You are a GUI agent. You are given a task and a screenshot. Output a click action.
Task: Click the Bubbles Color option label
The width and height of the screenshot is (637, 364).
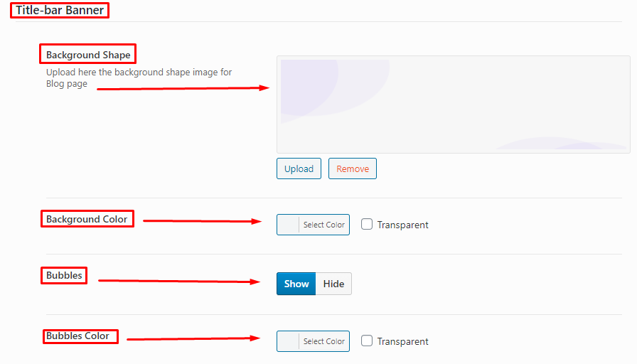click(77, 336)
